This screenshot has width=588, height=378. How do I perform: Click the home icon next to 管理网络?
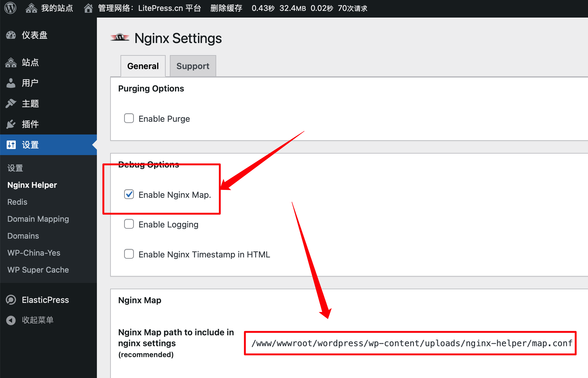coord(88,8)
